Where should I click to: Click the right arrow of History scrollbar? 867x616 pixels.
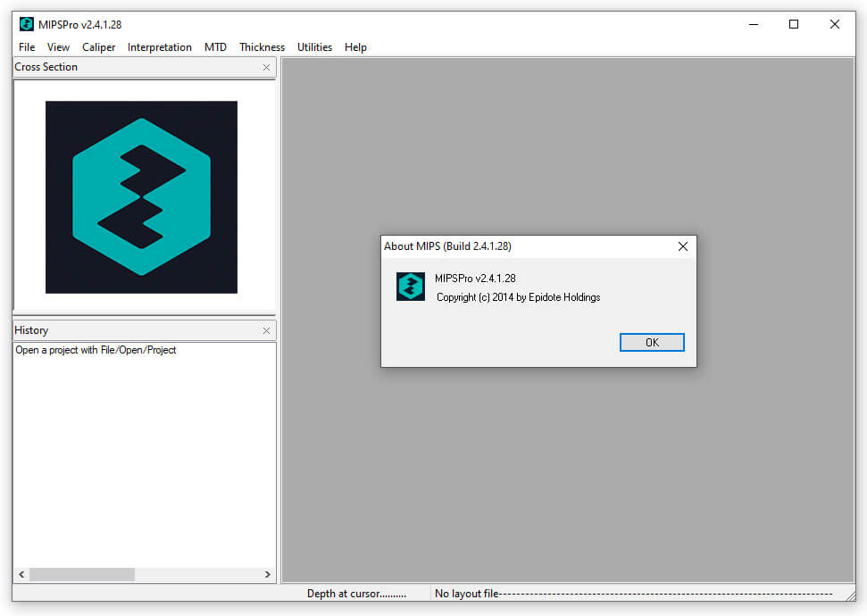click(268, 574)
